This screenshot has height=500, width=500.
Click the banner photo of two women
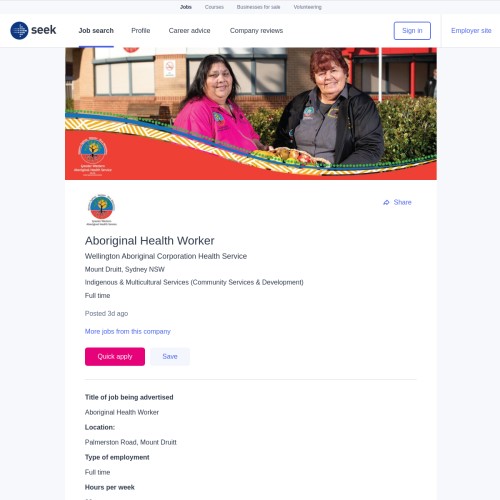pos(251,113)
